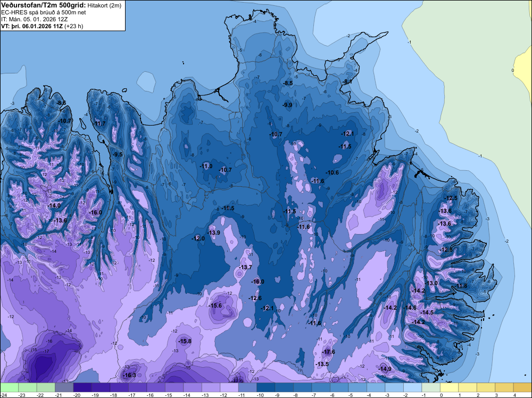Image resolution: width=532 pixels, height=398 pixels.
Task: Pick the pale green swatch labeled -1
Action: 430,387
